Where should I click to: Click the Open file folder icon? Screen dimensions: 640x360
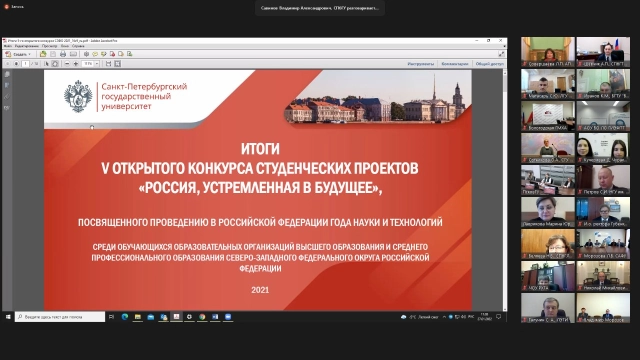[43, 54]
